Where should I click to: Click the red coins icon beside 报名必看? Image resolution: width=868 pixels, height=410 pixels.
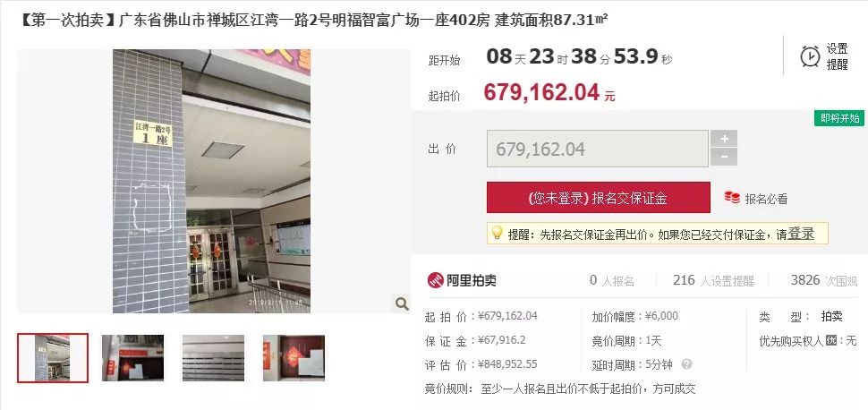732,198
